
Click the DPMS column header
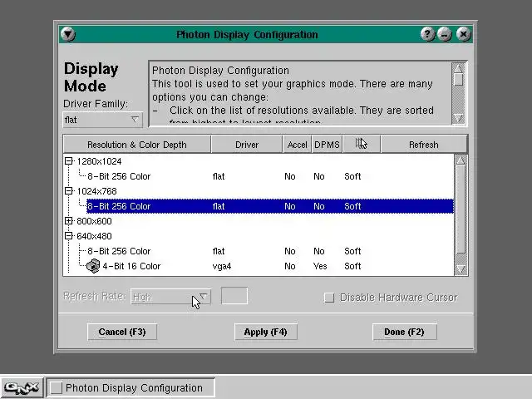pyautogui.click(x=327, y=145)
